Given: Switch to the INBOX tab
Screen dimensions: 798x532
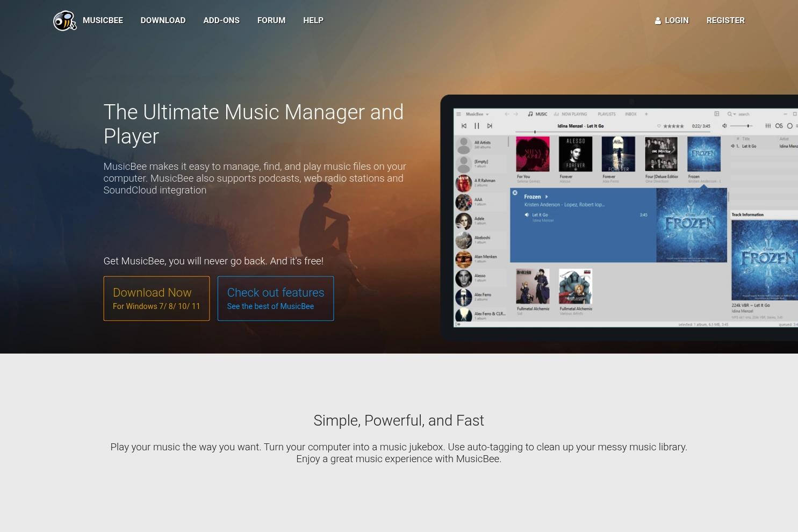Looking at the screenshot, I should tap(631, 114).
